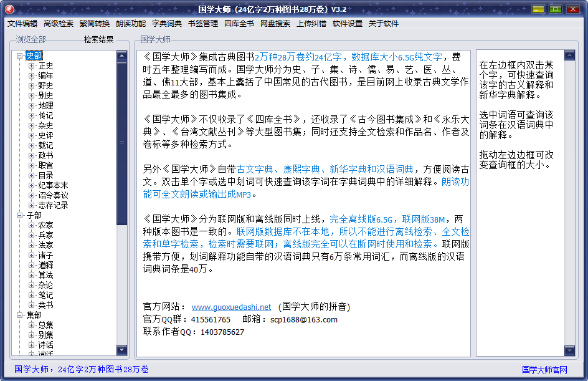This screenshot has width=588, height=381.
Task: Open the 四库全书 menu
Action: [x=239, y=24]
